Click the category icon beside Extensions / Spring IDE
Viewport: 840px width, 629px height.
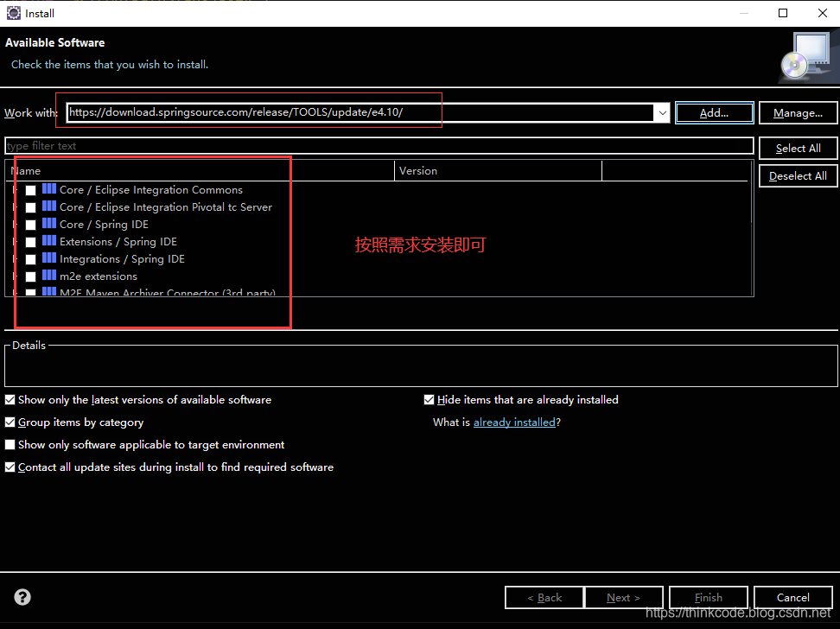click(49, 240)
